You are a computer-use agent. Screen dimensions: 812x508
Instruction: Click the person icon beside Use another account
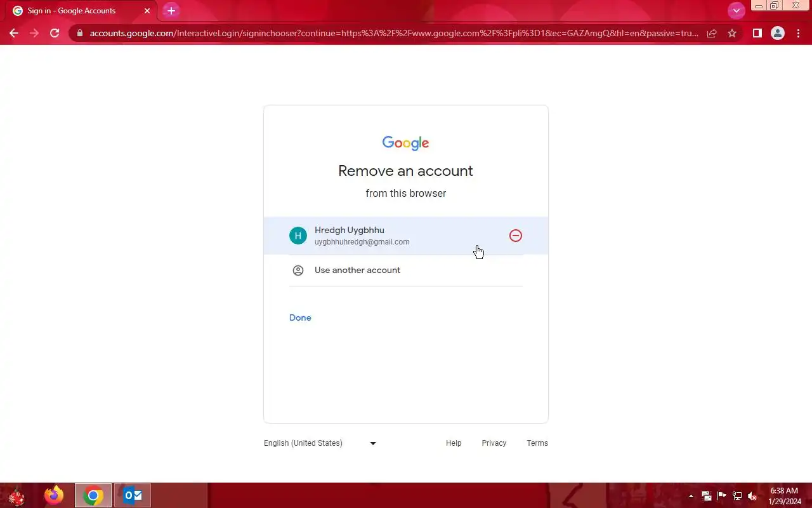pyautogui.click(x=298, y=271)
